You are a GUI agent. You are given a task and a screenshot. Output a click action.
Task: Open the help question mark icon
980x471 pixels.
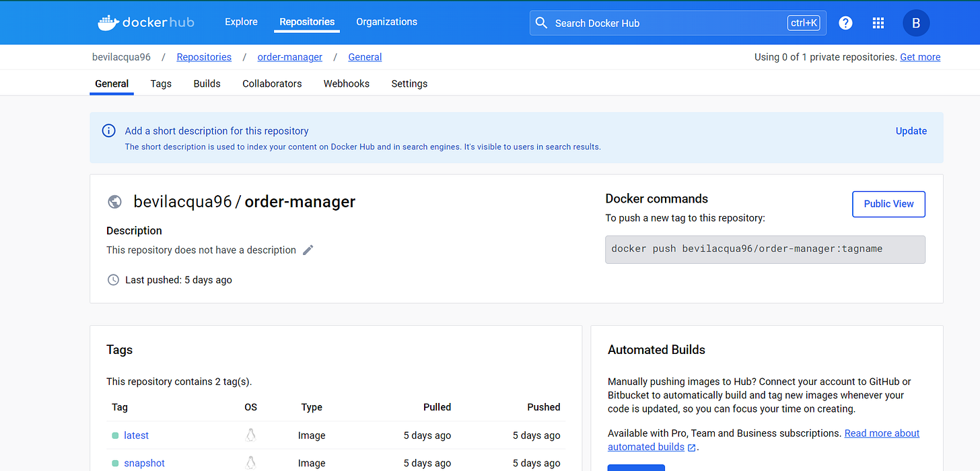pyautogui.click(x=846, y=23)
